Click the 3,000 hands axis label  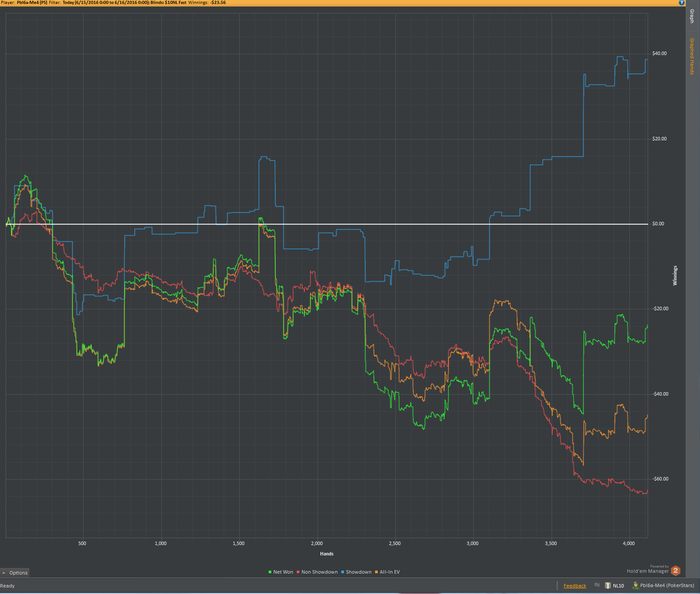pos(473,544)
